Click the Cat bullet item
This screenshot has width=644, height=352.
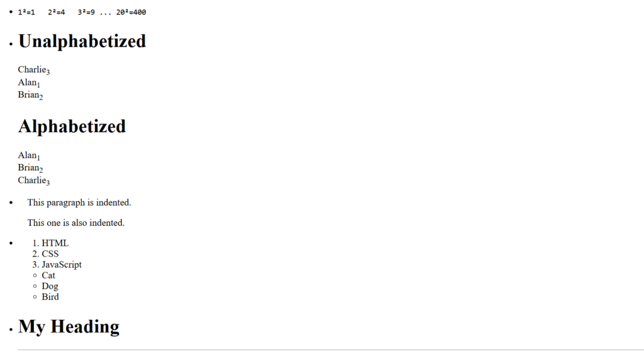click(x=48, y=275)
